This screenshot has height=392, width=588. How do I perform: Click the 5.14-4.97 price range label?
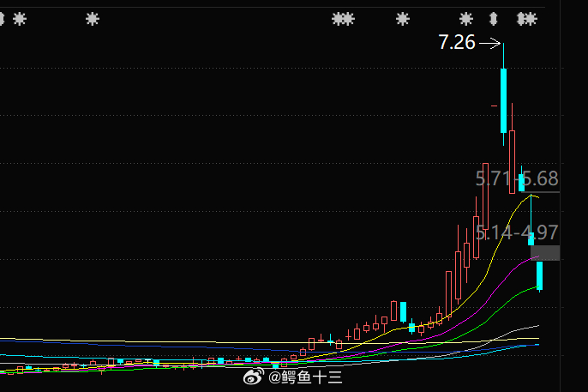[x=517, y=232]
